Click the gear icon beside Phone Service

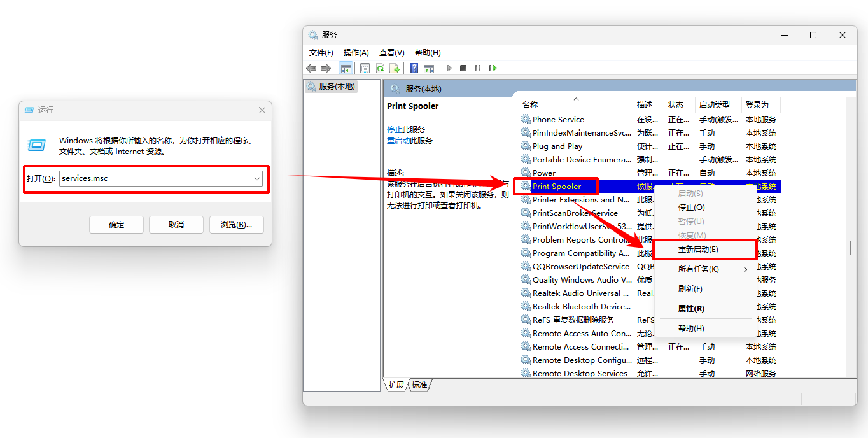pos(526,119)
